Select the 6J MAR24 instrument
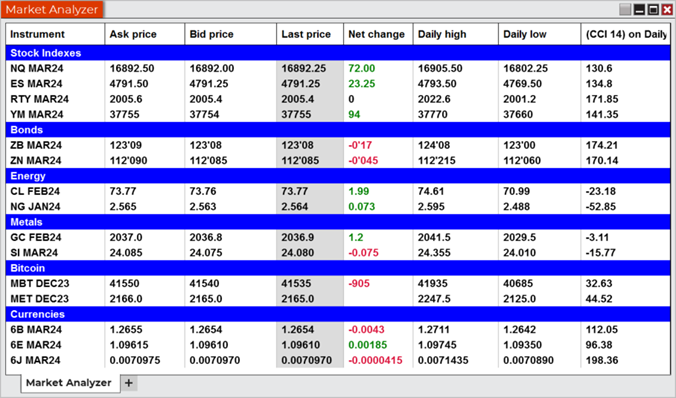The width and height of the screenshot is (676, 398). tap(35, 360)
